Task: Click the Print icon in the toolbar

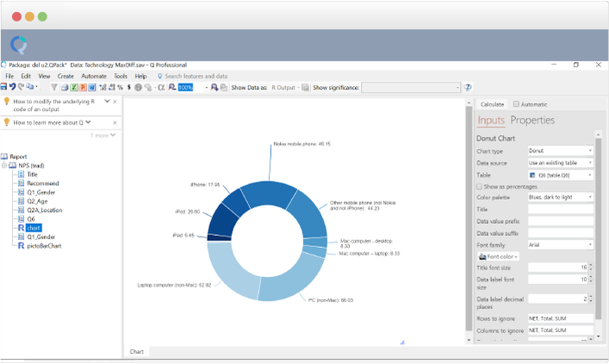Action: tap(65, 87)
